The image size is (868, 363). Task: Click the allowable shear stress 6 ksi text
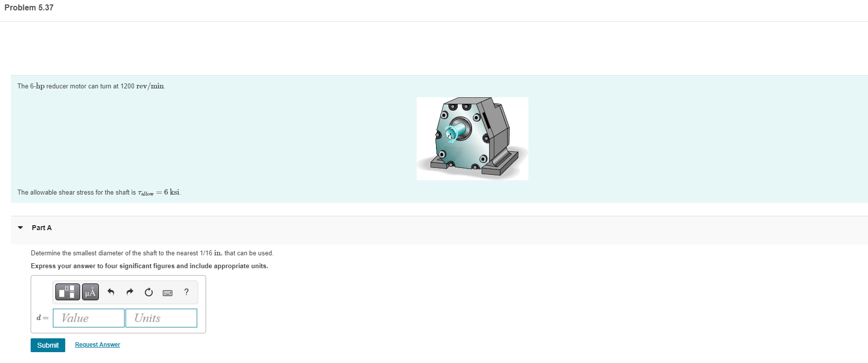99,192
